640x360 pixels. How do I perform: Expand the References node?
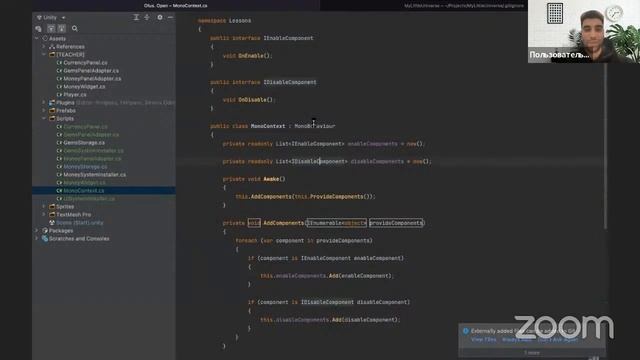point(44,47)
